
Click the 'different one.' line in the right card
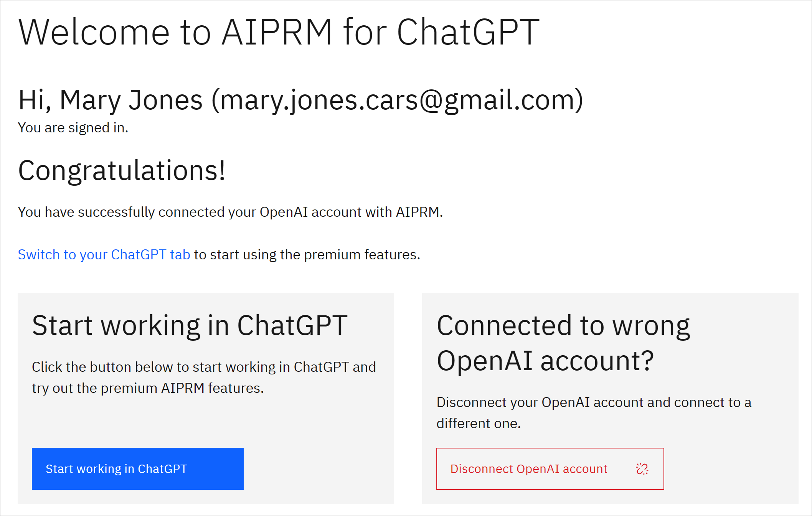coord(479,424)
